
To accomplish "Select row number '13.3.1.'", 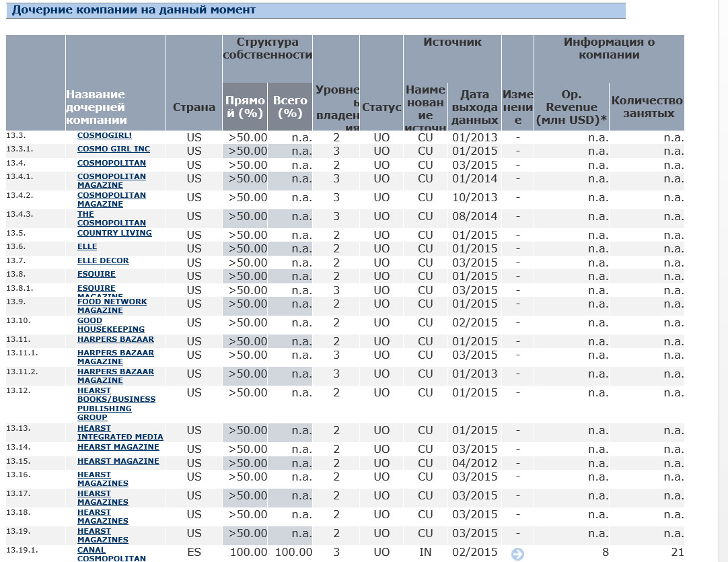I will [x=20, y=149].
